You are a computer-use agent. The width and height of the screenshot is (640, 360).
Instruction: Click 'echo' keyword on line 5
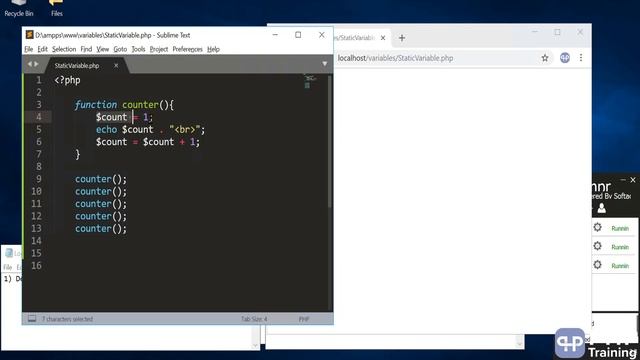point(107,129)
